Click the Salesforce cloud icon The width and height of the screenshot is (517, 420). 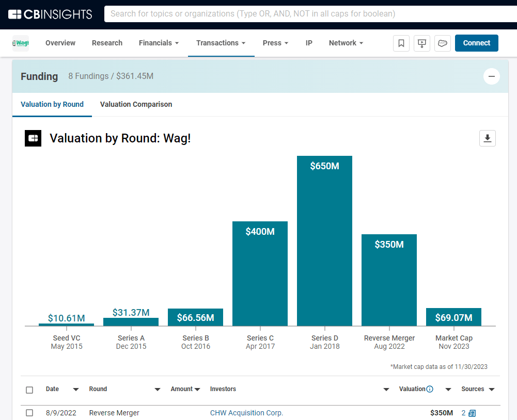click(x=443, y=43)
